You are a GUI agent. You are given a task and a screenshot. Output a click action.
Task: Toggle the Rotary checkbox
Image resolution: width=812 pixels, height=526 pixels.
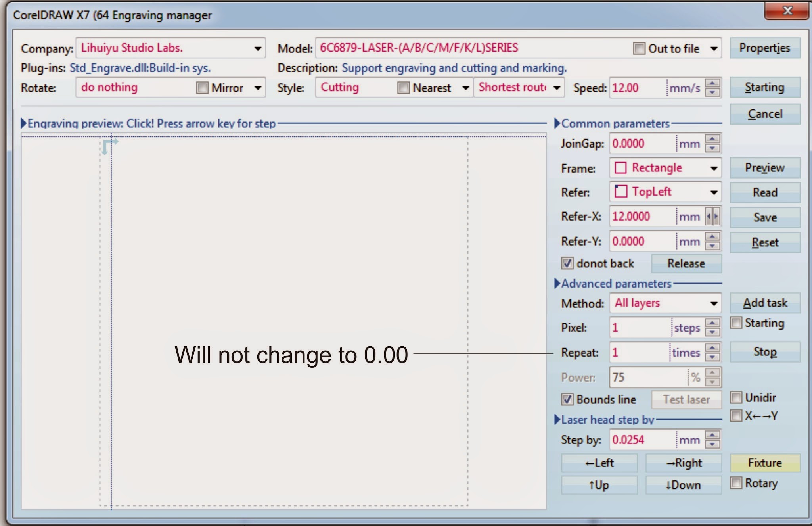click(x=736, y=483)
